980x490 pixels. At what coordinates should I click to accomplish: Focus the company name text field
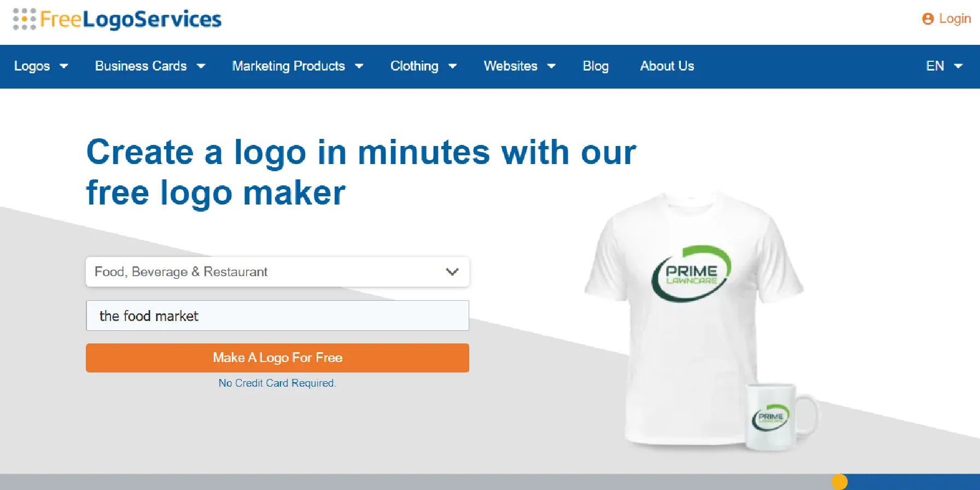(277, 316)
